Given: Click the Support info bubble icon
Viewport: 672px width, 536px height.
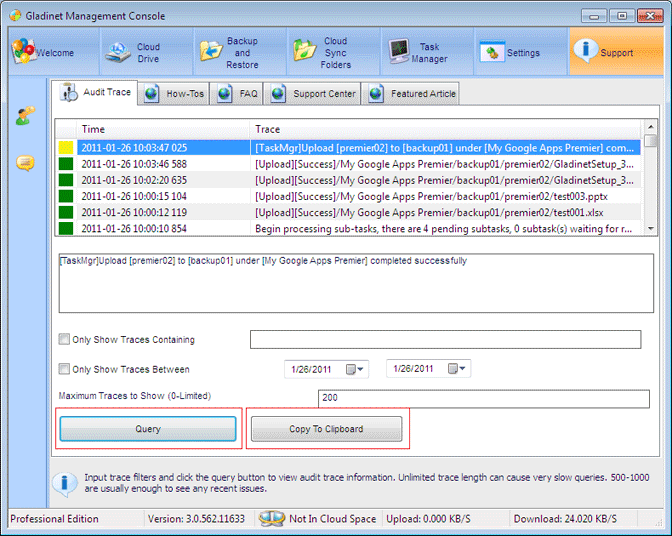Looking at the screenshot, I should click(585, 50).
